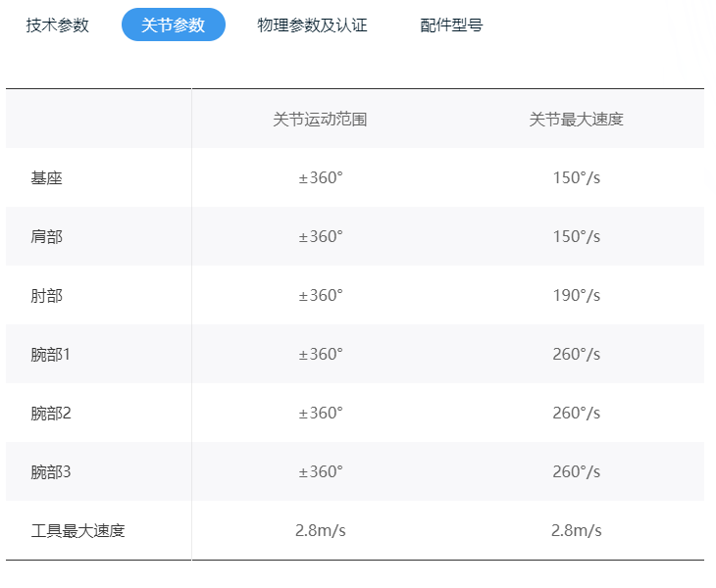Select the 工具最大速度 row label
The width and height of the screenshot is (716, 588).
coord(77,531)
